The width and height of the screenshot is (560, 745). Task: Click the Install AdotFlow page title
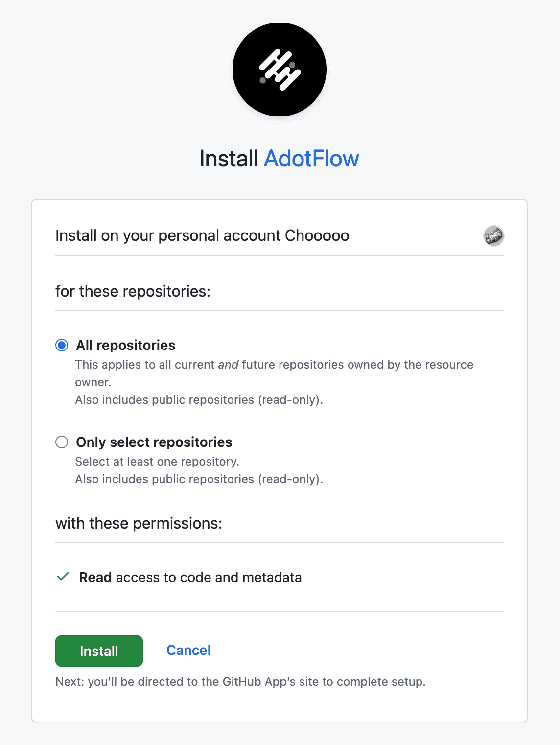(279, 158)
